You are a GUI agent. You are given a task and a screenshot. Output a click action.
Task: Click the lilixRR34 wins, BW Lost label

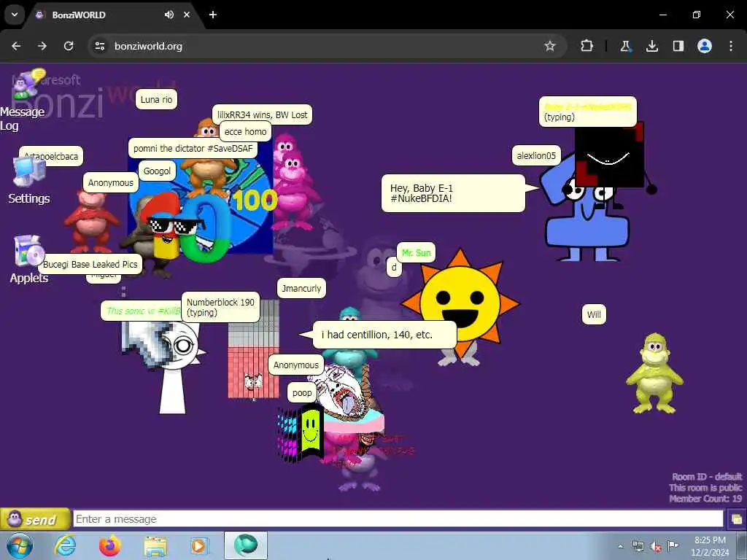click(262, 114)
